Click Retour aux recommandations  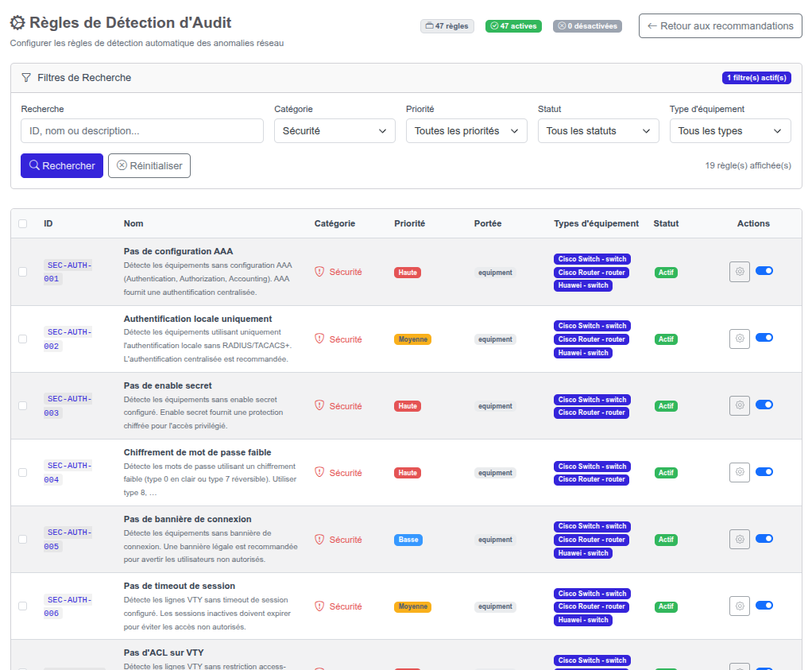pos(720,25)
